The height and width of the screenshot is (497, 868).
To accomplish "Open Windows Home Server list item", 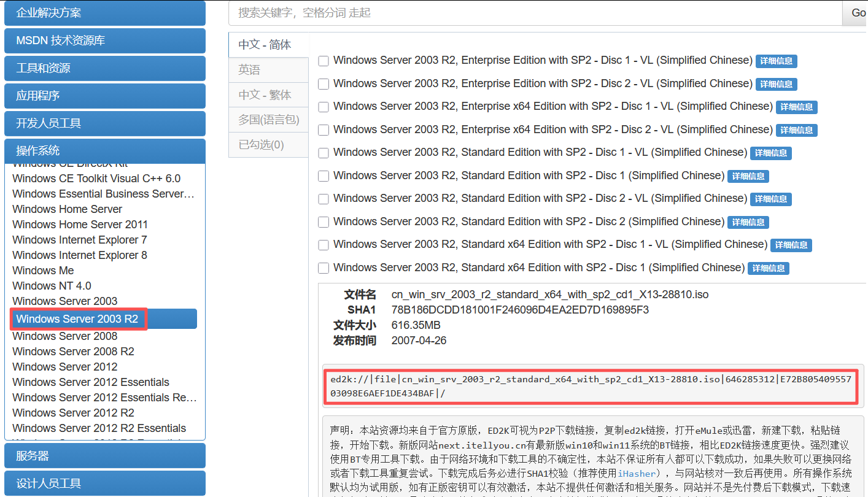I will tap(67, 209).
